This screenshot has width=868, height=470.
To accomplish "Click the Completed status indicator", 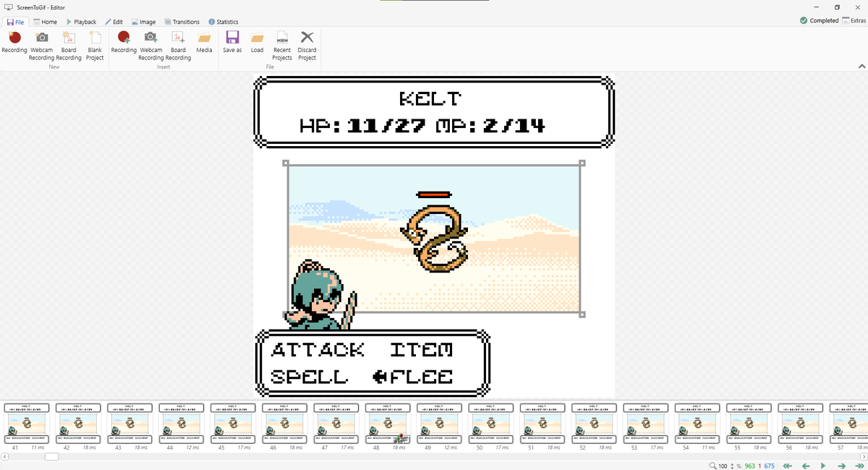I will click(820, 21).
